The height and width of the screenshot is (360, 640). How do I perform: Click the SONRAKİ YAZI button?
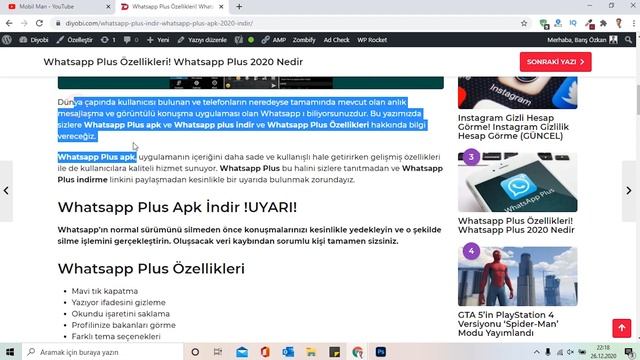(556, 62)
